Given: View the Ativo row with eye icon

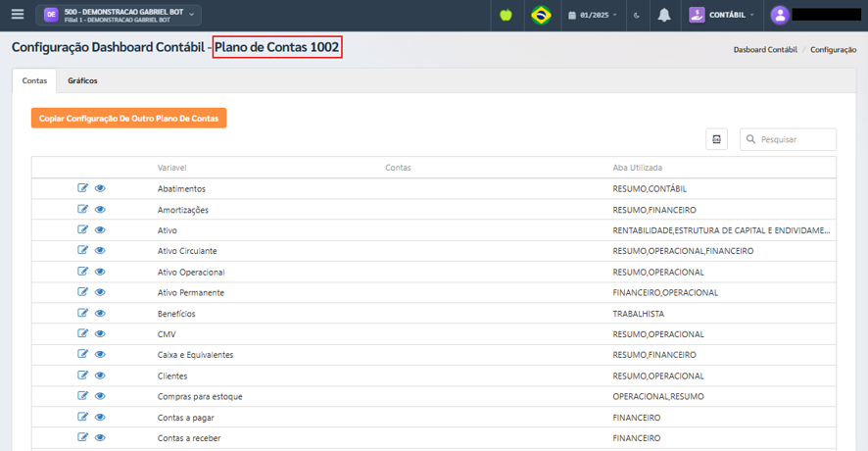Looking at the screenshot, I should [x=100, y=230].
